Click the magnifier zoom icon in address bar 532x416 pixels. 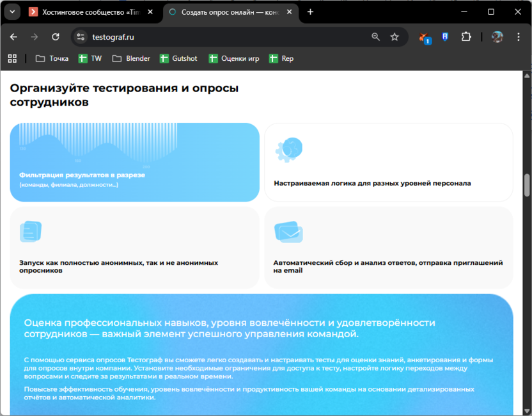375,37
